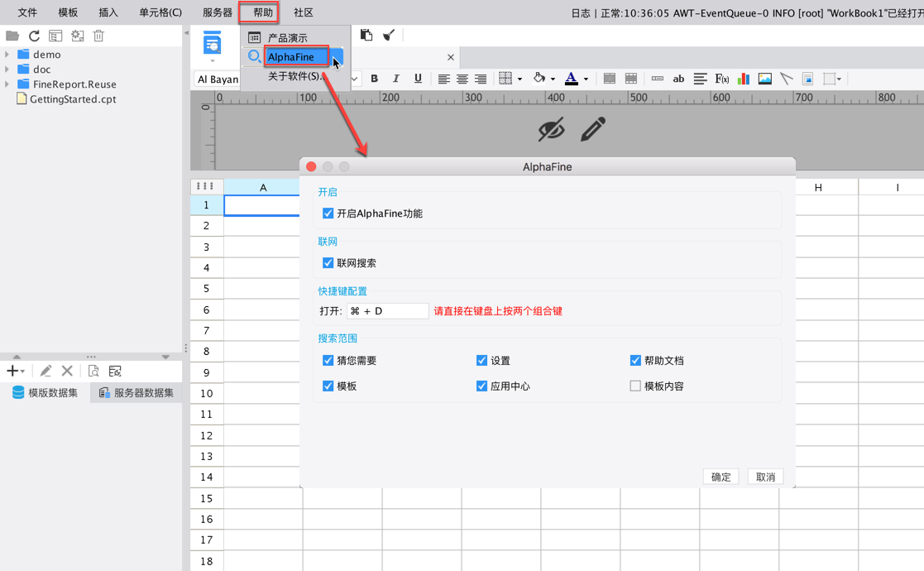924x571 pixels.
Task: Click 取消 button in AlphaFine dialog
Action: (765, 477)
